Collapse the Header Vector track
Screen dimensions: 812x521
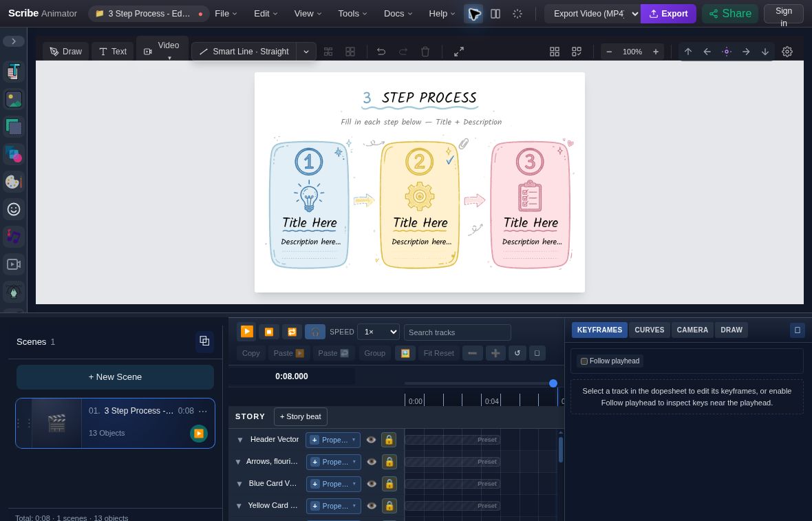[x=239, y=440]
